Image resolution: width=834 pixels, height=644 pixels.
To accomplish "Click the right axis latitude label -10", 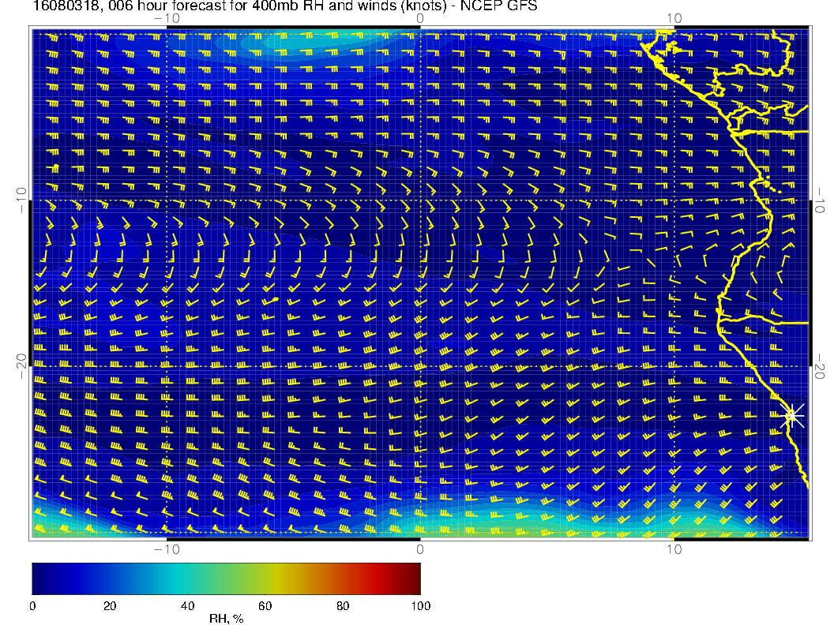I will click(821, 200).
